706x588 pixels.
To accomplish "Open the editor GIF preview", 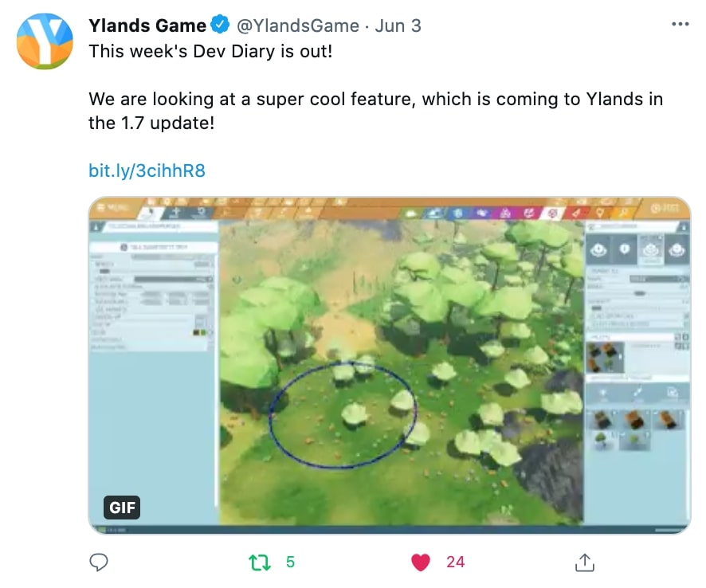I will [x=390, y=365].
